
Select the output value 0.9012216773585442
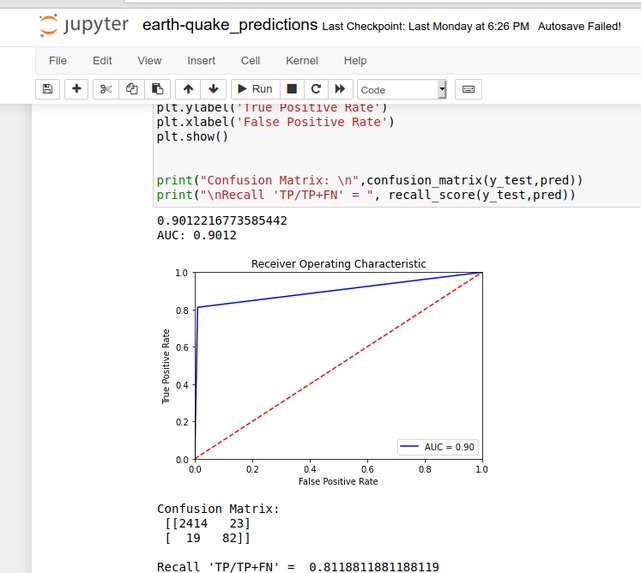pos(222,221)
